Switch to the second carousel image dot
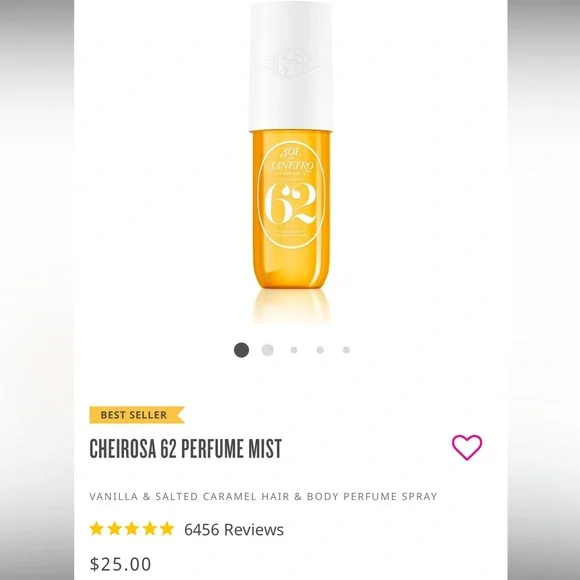580x580 pixels. [267, 350]
